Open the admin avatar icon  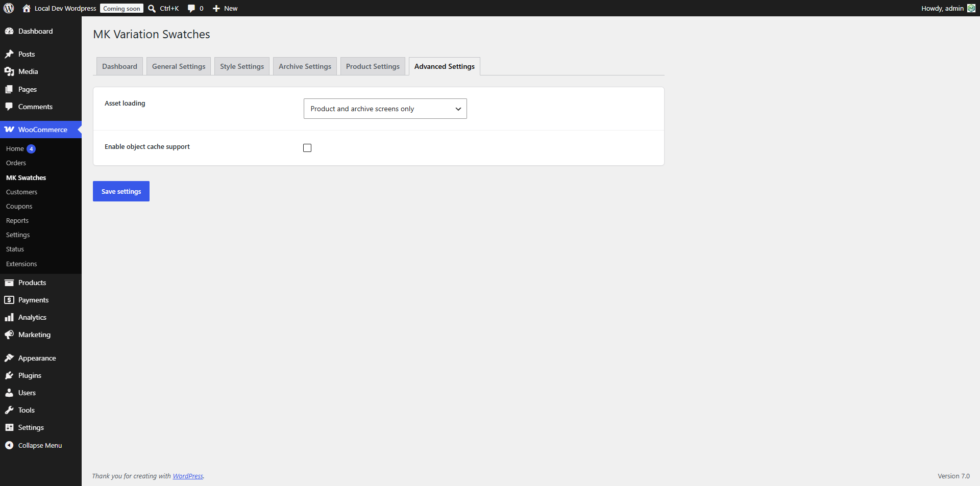971,8
